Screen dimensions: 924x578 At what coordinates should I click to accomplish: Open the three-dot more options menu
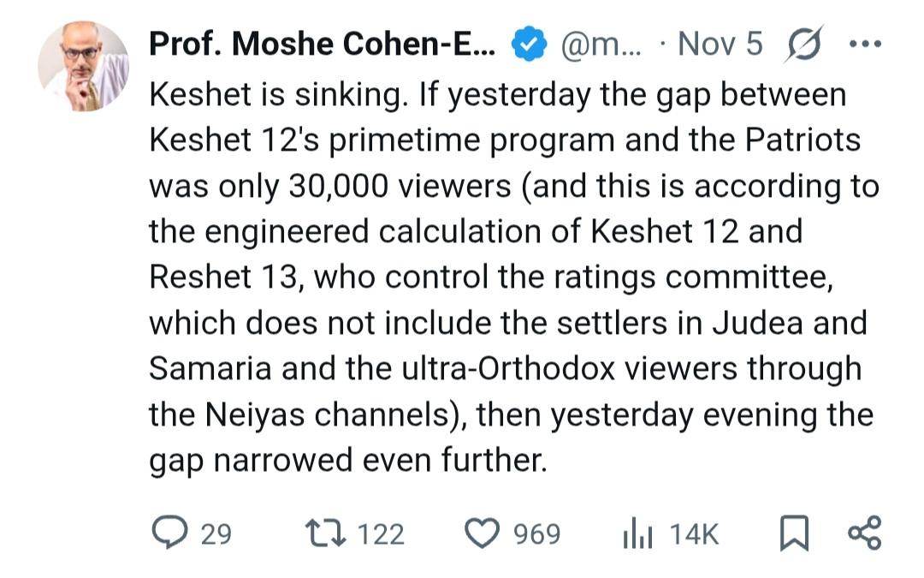point(864,45)
